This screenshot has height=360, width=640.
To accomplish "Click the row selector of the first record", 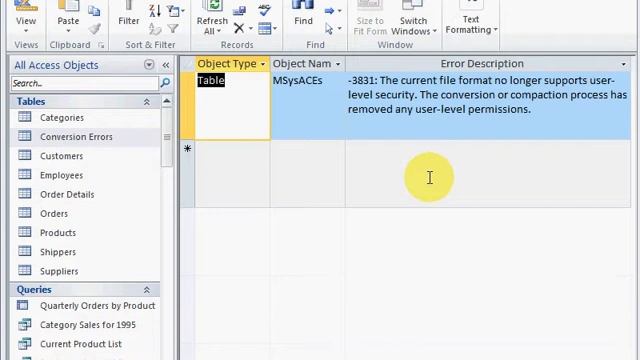I will (x=187, y=106).
